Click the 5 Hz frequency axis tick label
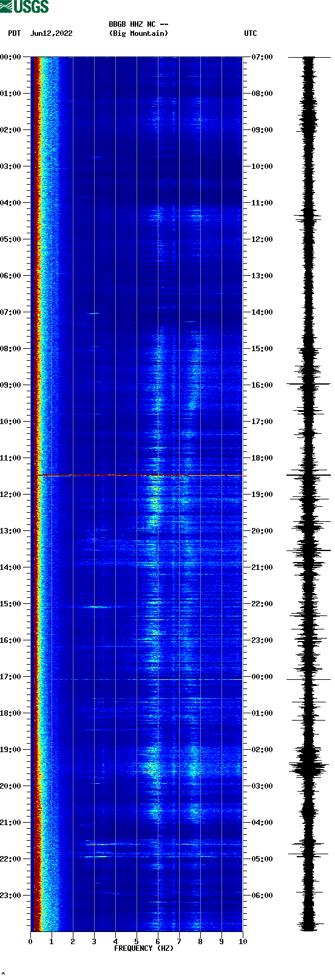The image size is (335, 980). coord(137,942)
